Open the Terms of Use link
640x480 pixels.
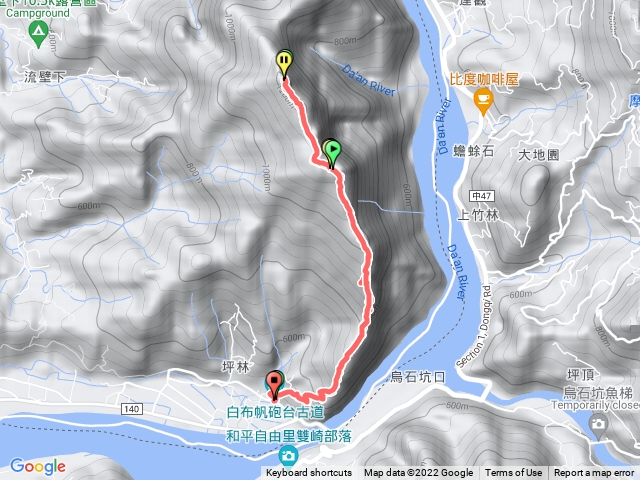tap(513, 473)
